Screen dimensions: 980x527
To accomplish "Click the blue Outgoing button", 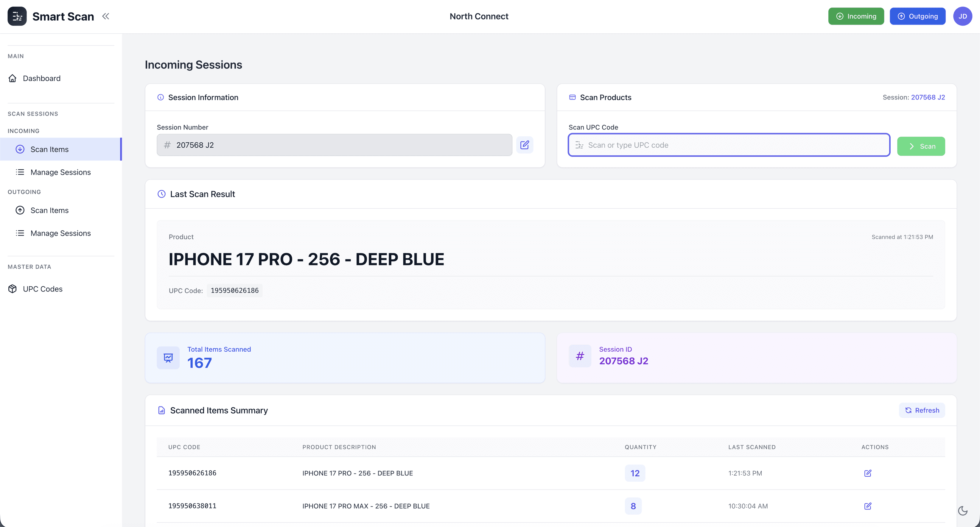I will tap(917, 16).
